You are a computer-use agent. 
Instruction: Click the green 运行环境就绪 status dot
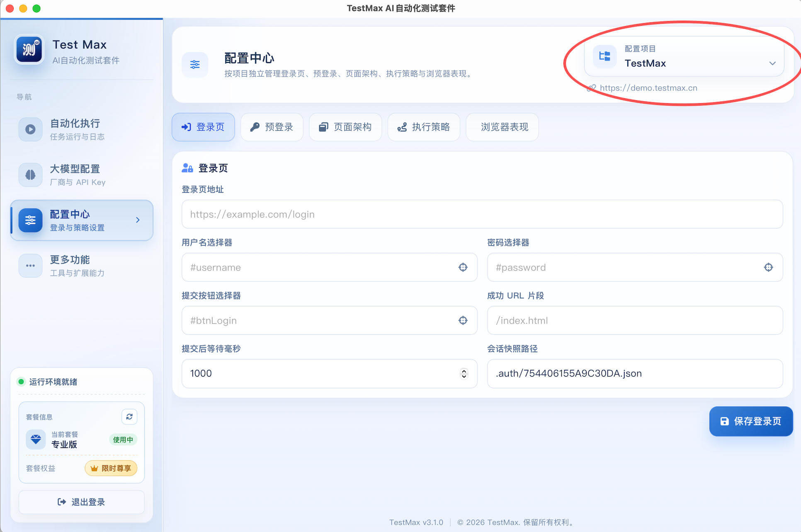point(21,382)
